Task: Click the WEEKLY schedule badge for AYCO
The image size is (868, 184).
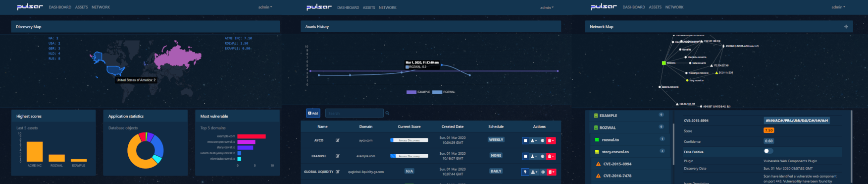Action: pos(496,140)
